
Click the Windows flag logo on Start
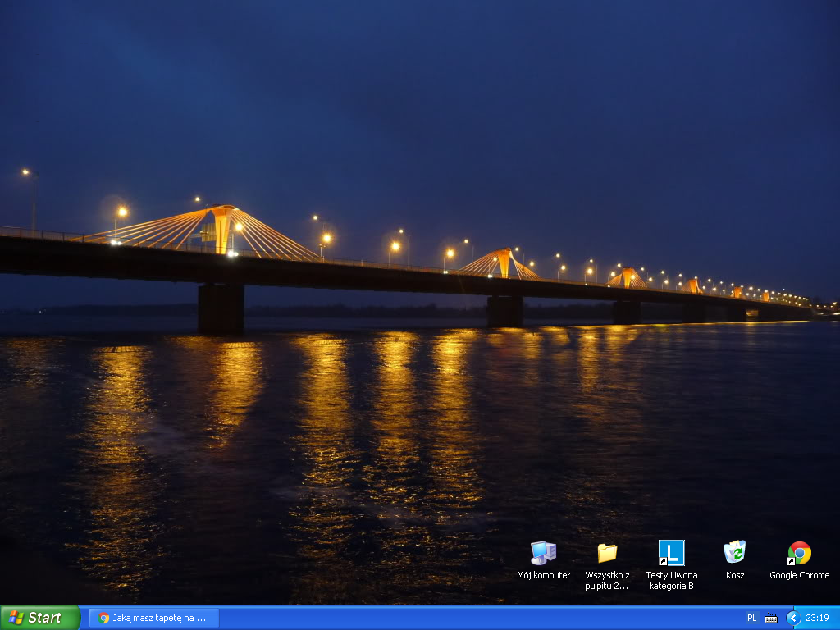point(16,618)
